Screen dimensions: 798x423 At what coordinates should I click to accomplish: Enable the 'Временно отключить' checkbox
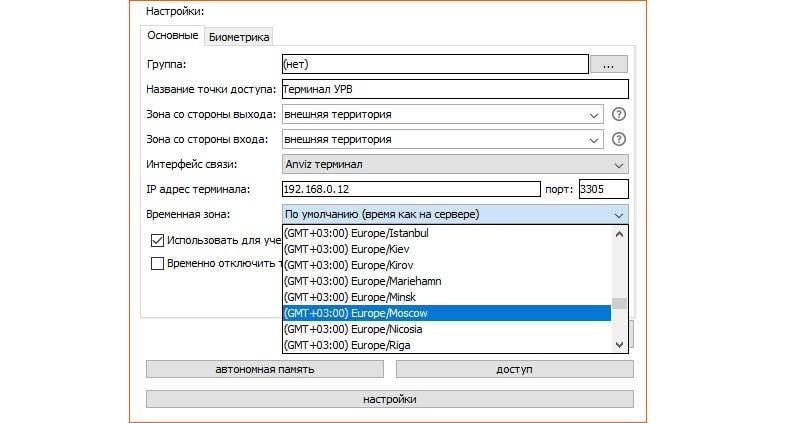(x=157, y=264)
